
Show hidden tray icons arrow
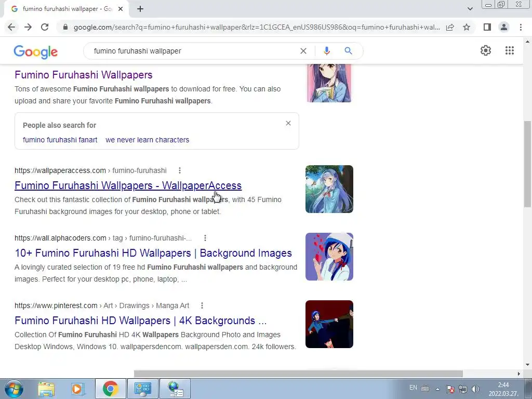[x=437, y=389]
